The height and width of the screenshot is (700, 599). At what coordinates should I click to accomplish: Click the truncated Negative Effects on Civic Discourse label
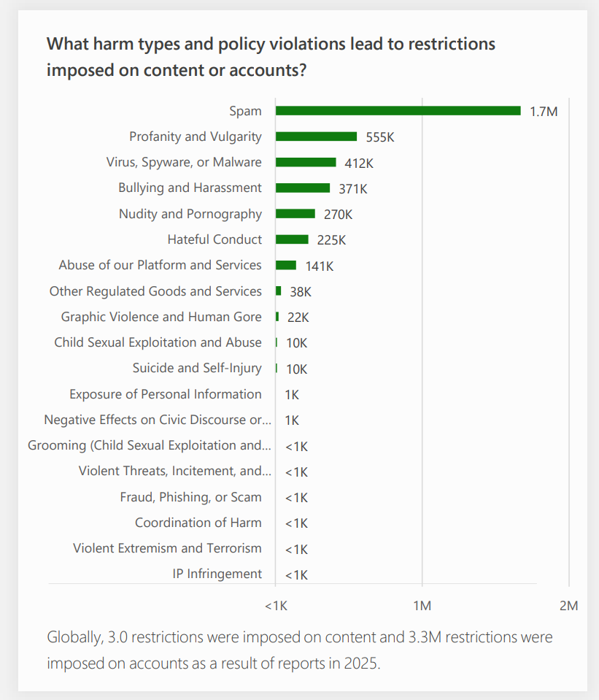point(158,420)
